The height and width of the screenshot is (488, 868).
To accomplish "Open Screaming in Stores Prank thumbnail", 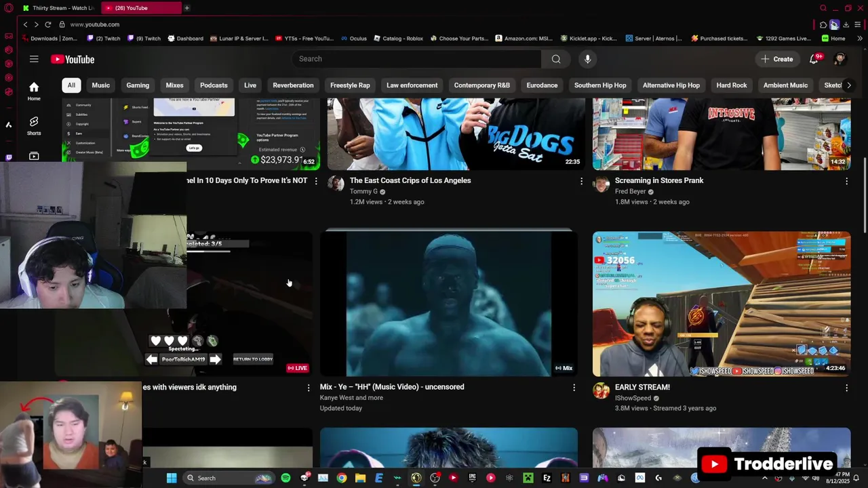I will point(722,134).
